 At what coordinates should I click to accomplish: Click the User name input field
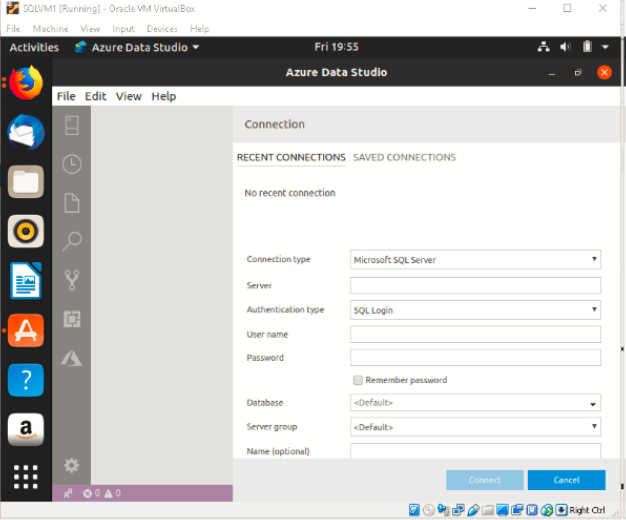point(475,334)
